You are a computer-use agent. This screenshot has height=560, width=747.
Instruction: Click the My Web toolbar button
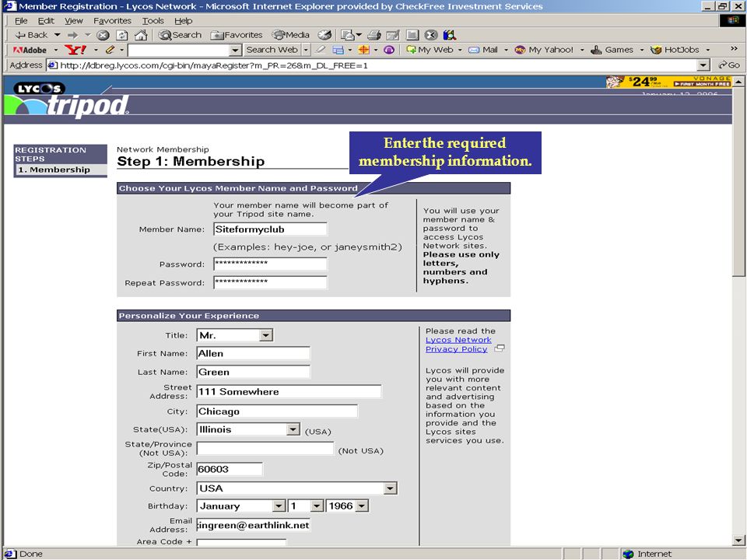430,50
